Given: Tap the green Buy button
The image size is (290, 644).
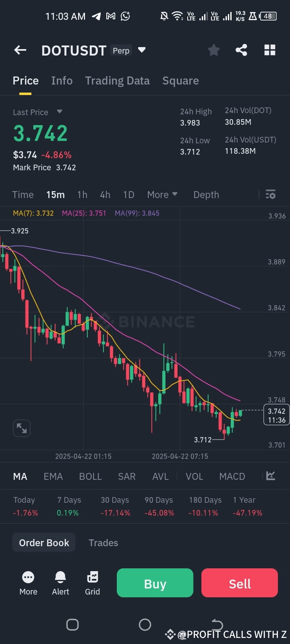Looking at the screenshot, I should [x=155, y=583].
